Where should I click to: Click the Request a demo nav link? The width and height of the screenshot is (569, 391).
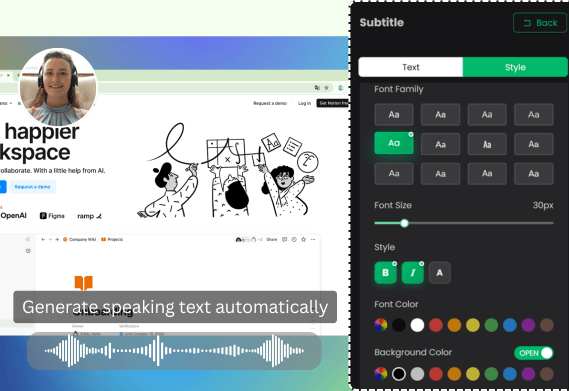pyautogui.click(x=270, y=103)
